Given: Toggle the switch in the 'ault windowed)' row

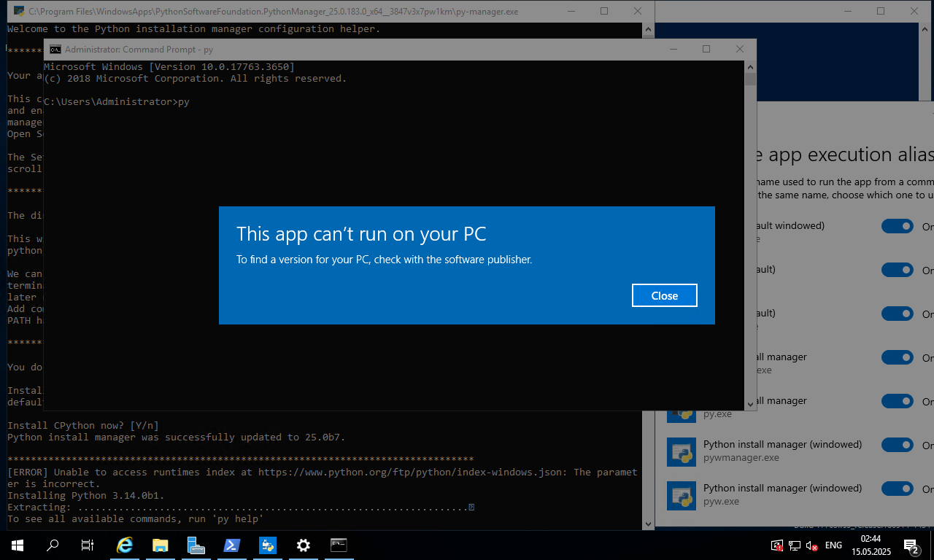Looking at the screenshot, I should click(x=898, y=226).
